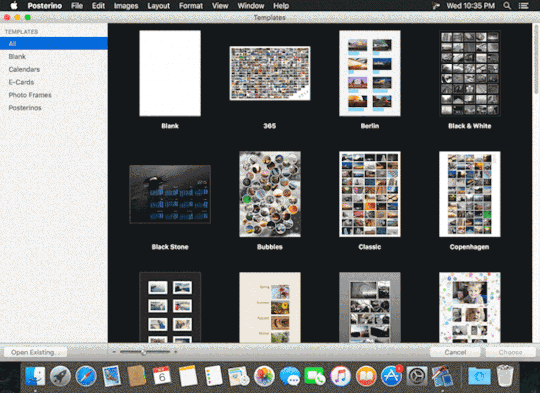Open the File menu
The image size is (540, 393).
(77, 6)
